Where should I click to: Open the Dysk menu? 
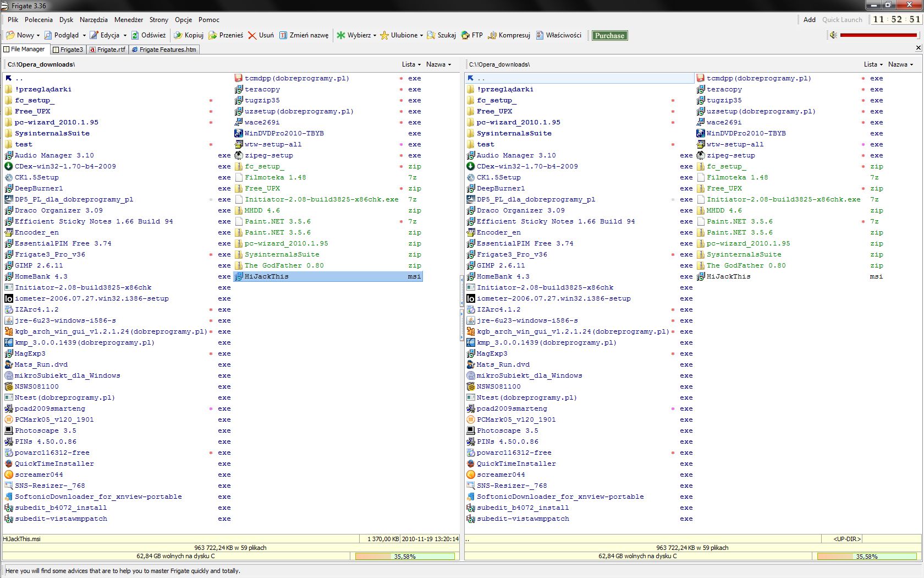point(66,19)
